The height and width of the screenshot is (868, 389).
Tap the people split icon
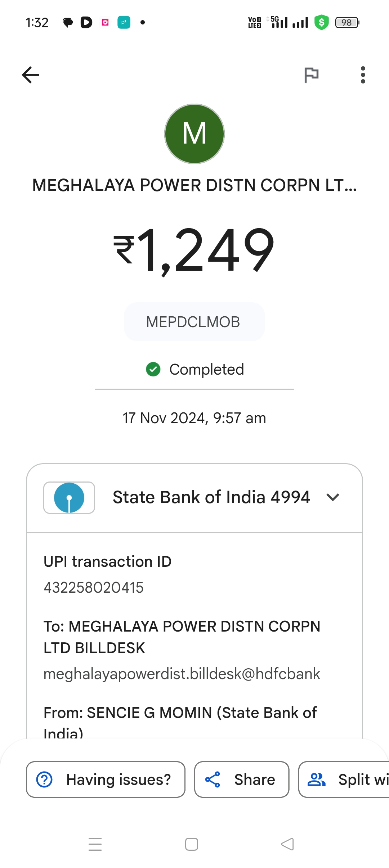[316, 779]
